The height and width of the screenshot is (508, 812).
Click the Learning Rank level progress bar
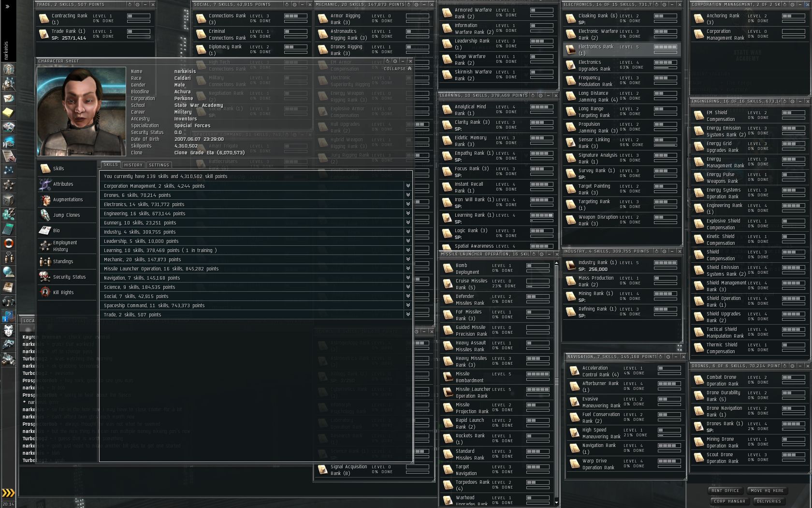tap(542, 215)
